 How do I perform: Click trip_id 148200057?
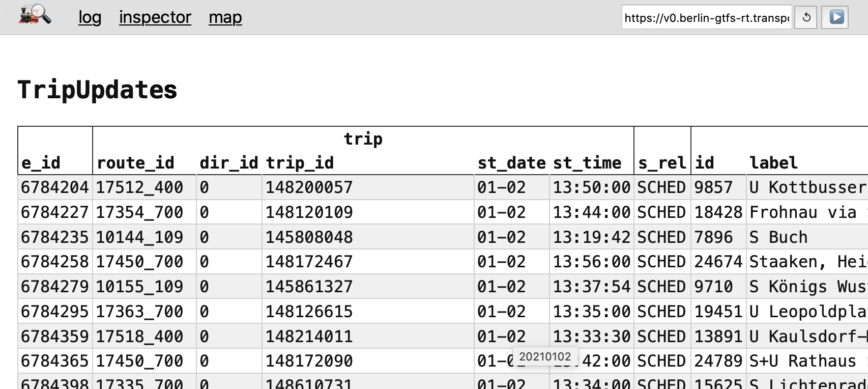click(x=309, y=187)
